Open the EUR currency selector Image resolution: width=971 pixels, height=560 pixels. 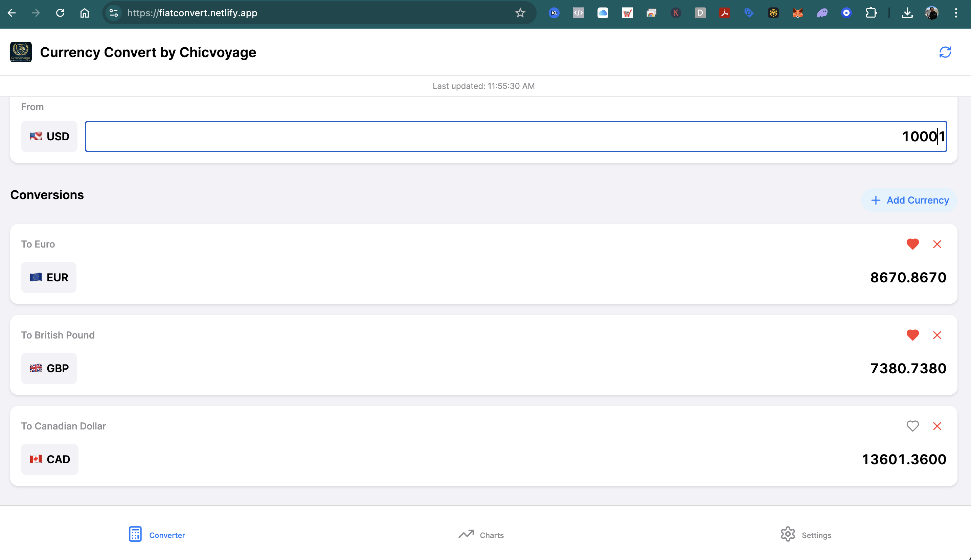tap(49, 277)
